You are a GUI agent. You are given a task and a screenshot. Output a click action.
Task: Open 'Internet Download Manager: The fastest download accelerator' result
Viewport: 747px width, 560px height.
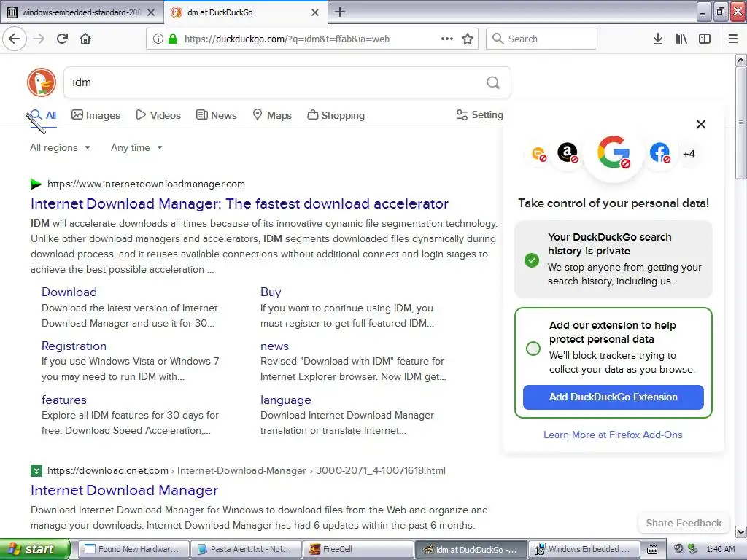pos(239,204)
